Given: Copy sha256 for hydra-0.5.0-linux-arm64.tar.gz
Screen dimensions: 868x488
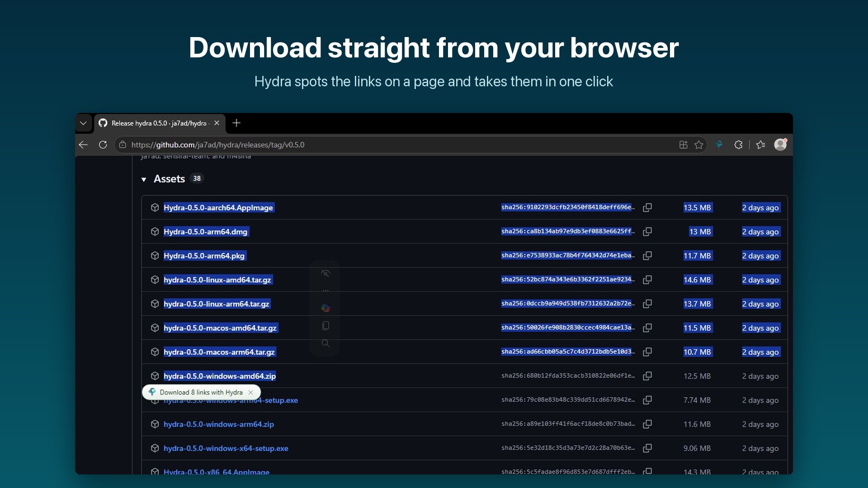Looking at the screenshot, I should (x=647, y=304).
